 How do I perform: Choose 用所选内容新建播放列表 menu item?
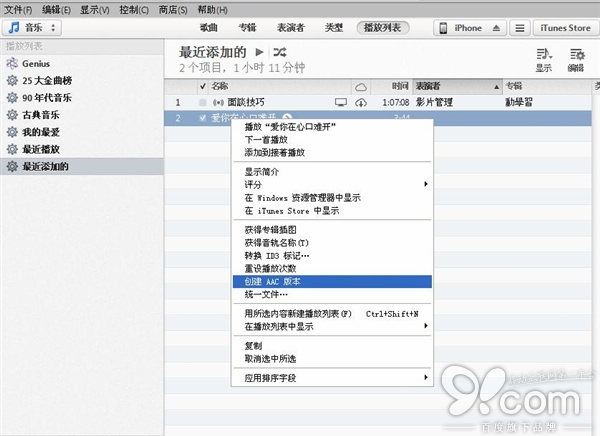[x=333, y=314]
